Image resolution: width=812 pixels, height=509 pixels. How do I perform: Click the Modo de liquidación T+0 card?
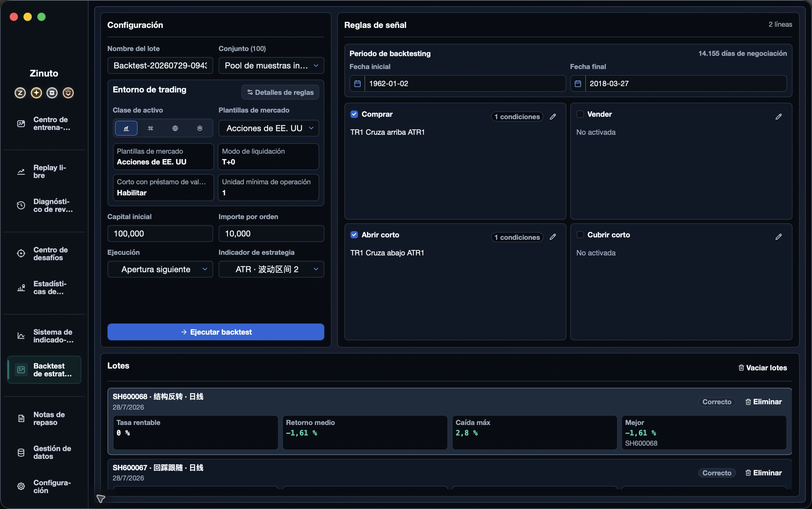click(268, 157)
